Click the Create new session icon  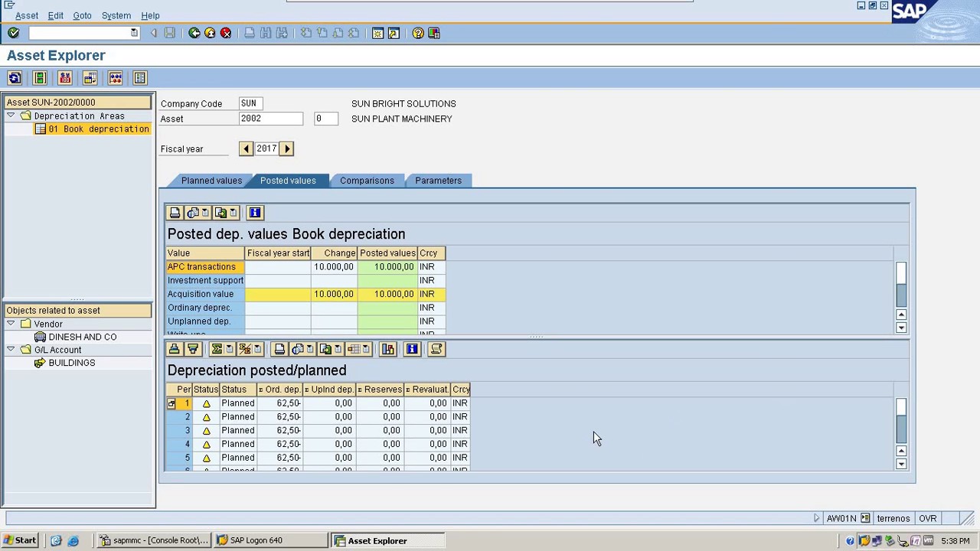(377, 33)
